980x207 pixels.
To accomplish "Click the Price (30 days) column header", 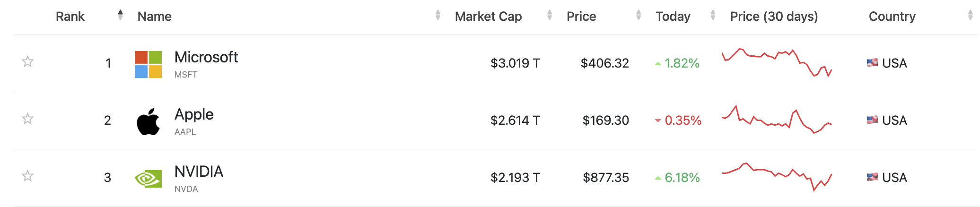I will click(x=774, y=17).
